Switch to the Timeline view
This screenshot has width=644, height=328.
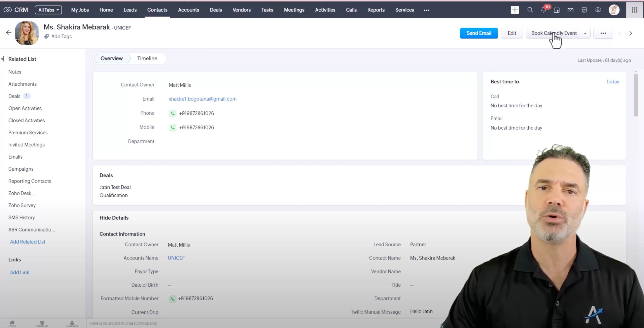pos(147,58)
